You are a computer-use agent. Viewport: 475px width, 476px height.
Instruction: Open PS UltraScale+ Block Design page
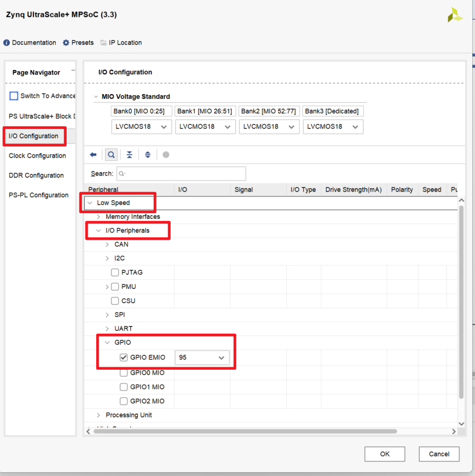point(42,117)
